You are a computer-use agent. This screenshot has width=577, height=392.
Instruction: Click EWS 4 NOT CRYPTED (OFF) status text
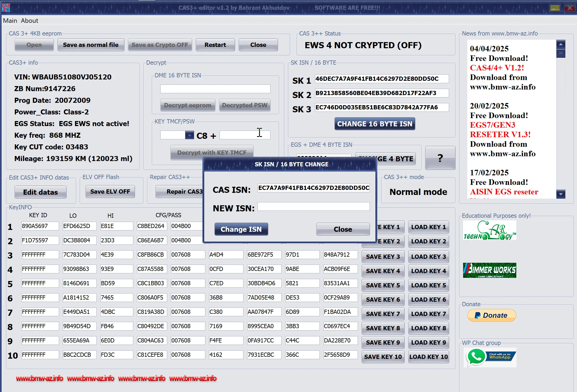[x=363, y=45]
